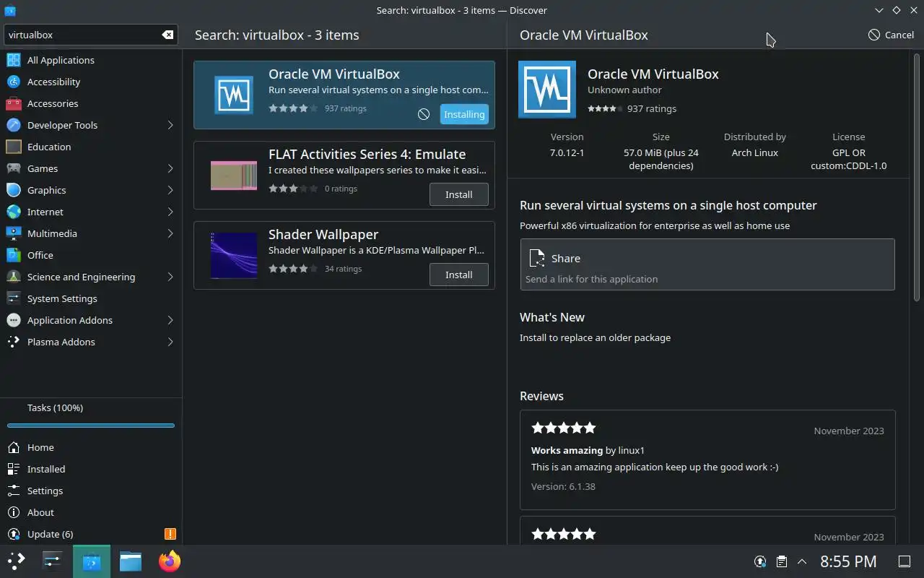Click the '937 ratings' text in details pane
924x578 pixels.
652,108
